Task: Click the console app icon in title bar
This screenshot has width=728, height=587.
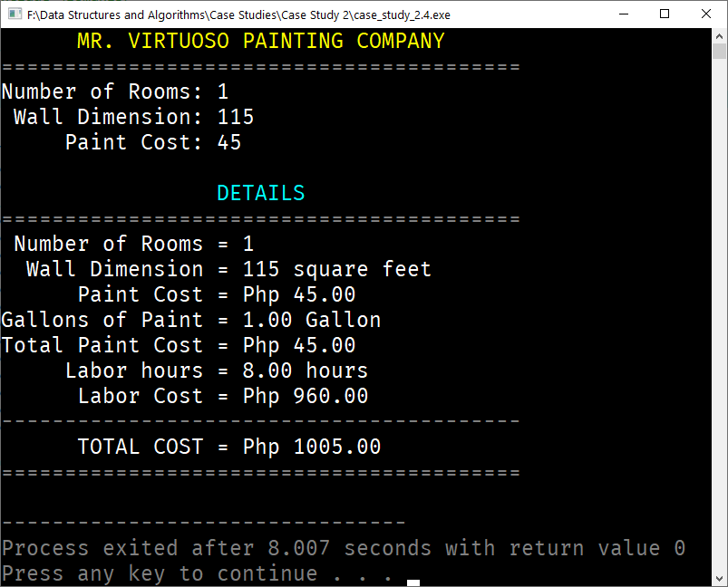Action: point(15,14)
